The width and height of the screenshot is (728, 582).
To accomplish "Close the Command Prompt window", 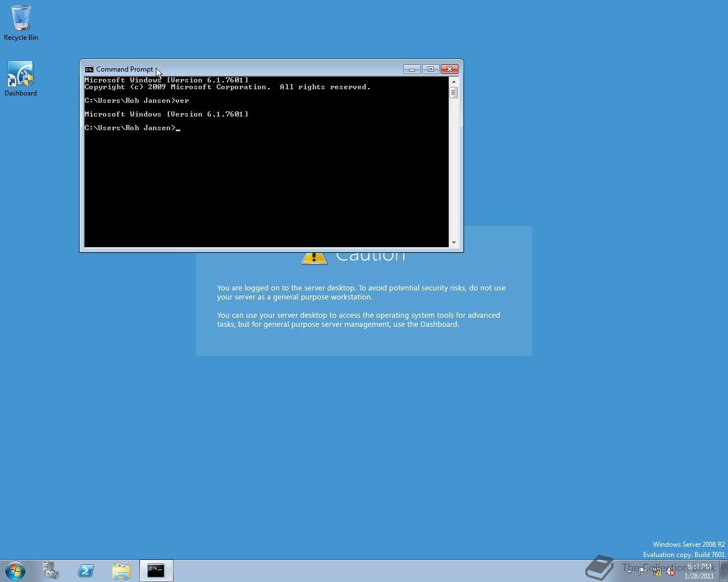I will point(449,69).
